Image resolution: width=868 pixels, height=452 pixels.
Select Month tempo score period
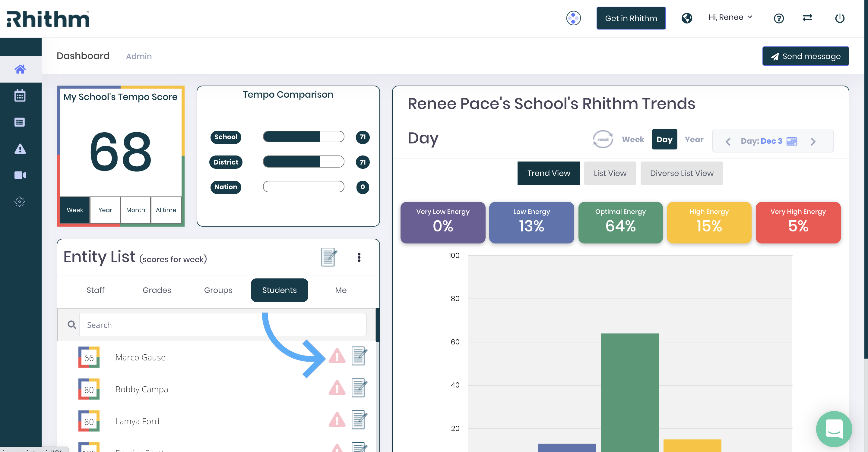point(135,210)
